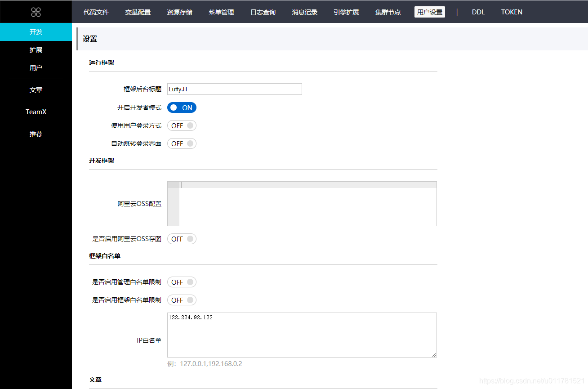588x389 pixels.
Task: Open the 变量配置 page
Action: pos(138,12)
